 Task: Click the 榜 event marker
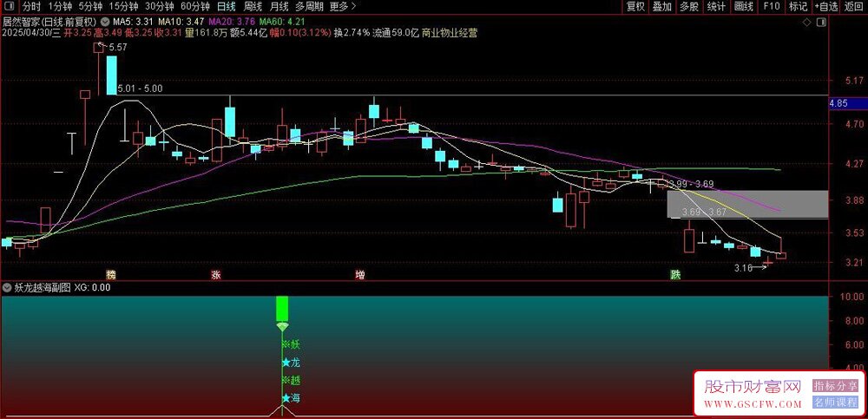111,275
